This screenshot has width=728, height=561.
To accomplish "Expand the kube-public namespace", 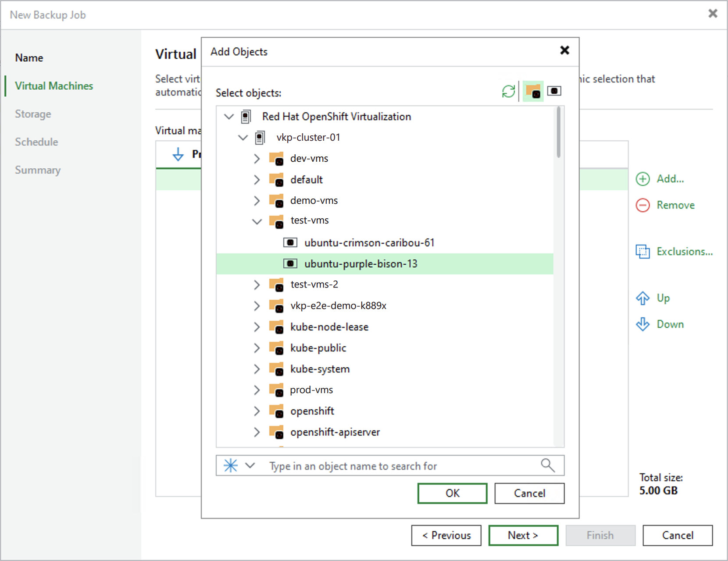I will [257, 348].
